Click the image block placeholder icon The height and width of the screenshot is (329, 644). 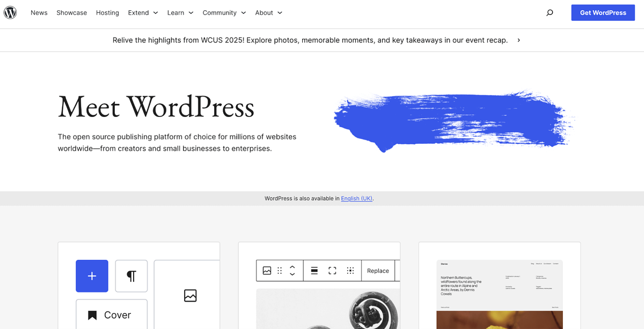click(x=191, y=295)
